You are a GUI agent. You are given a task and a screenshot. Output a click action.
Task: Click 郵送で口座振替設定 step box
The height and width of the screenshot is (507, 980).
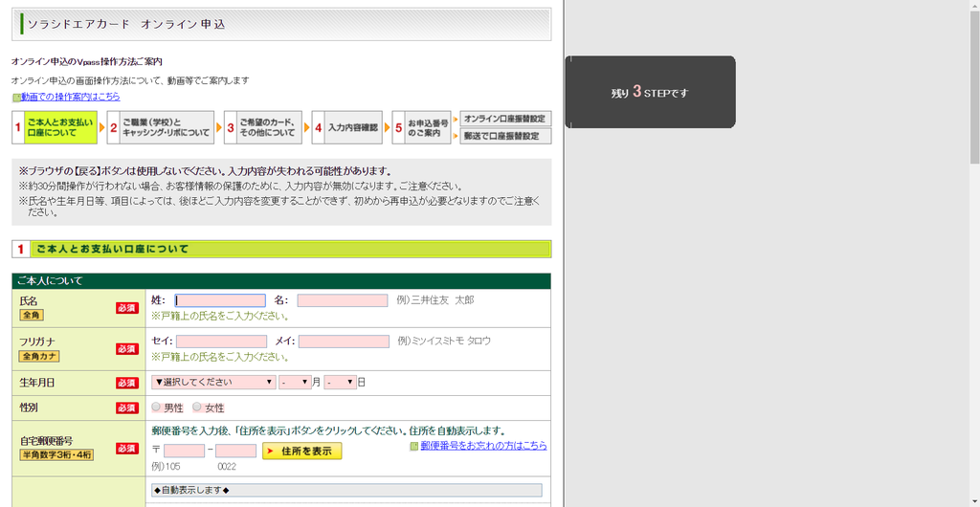tap(505, 136)
